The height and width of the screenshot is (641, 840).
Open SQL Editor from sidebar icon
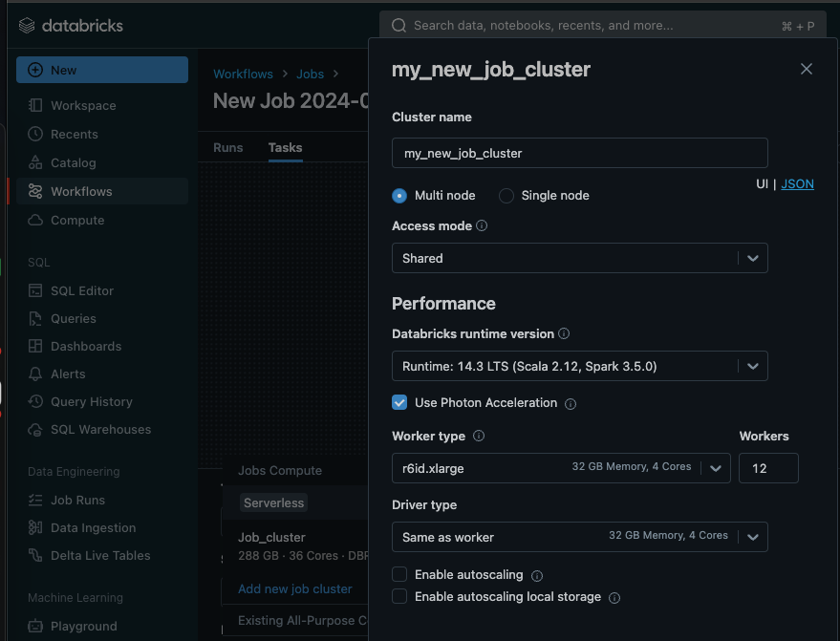pos(35,290)
